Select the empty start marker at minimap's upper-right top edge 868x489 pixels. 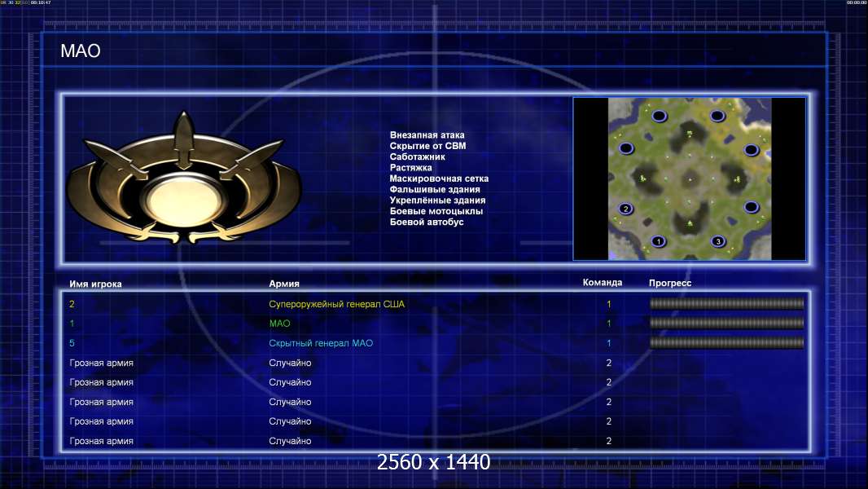(x=717, y=116)
